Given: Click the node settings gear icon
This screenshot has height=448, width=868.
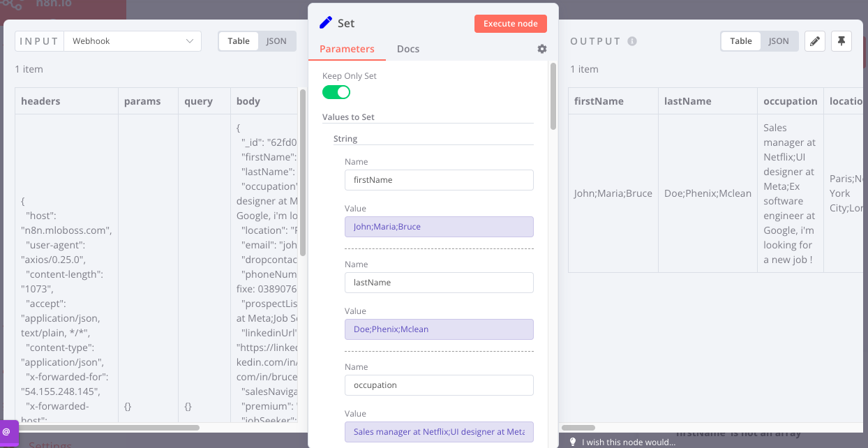Looking at the screenshot, I should click(x=542, y=50).
